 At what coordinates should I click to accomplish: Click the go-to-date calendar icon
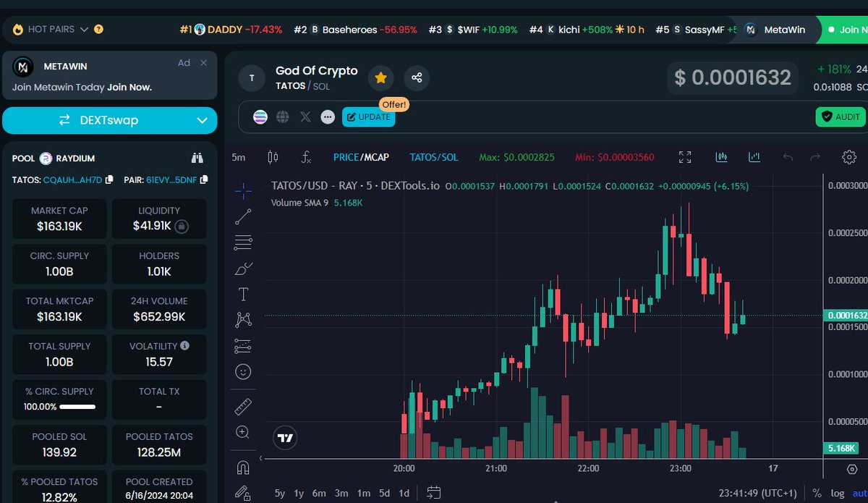click(x=433, y=493)
